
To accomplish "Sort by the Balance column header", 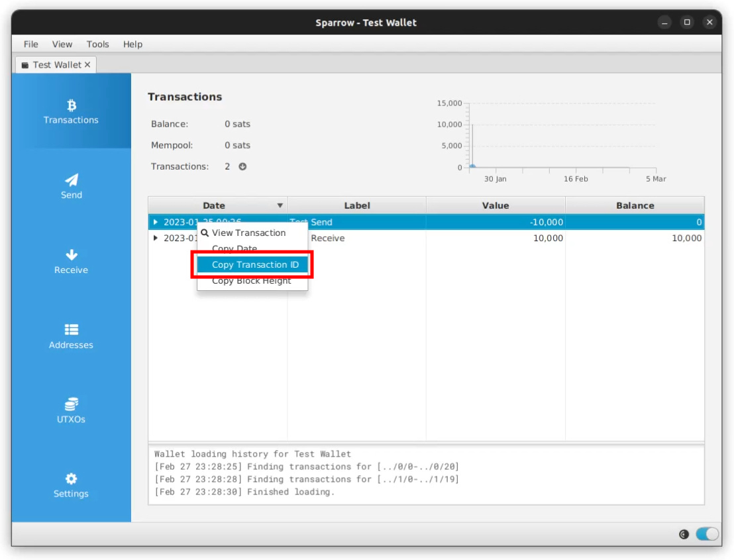I will click(x=635, y=205).
